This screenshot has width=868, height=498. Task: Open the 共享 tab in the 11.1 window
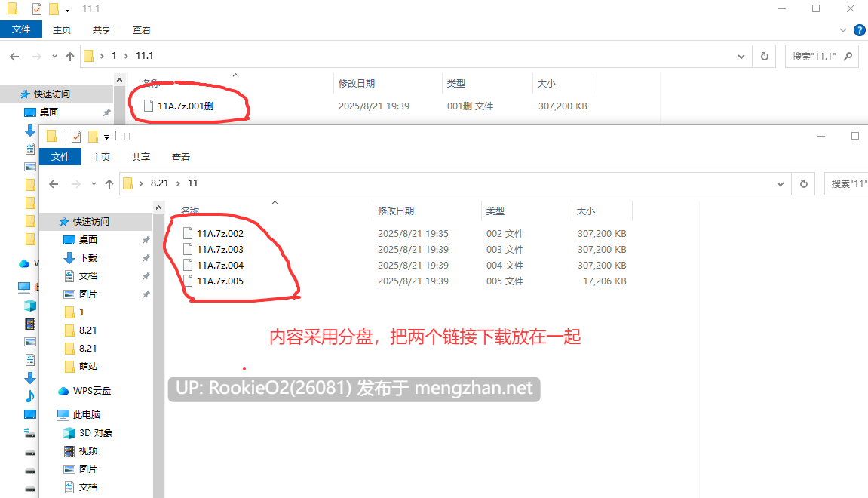pos(101,30)
